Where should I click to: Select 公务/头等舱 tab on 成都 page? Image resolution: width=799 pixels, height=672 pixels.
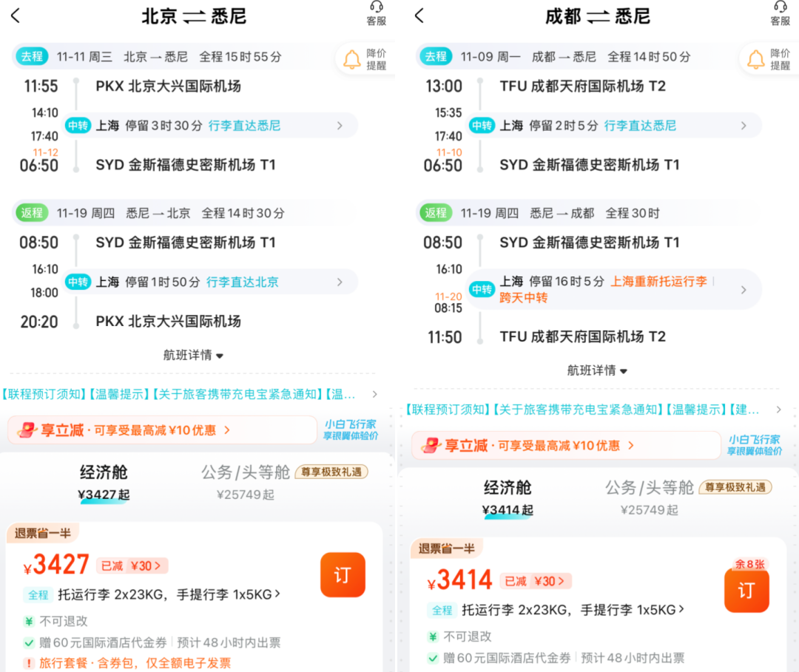(x=650, y=498)
